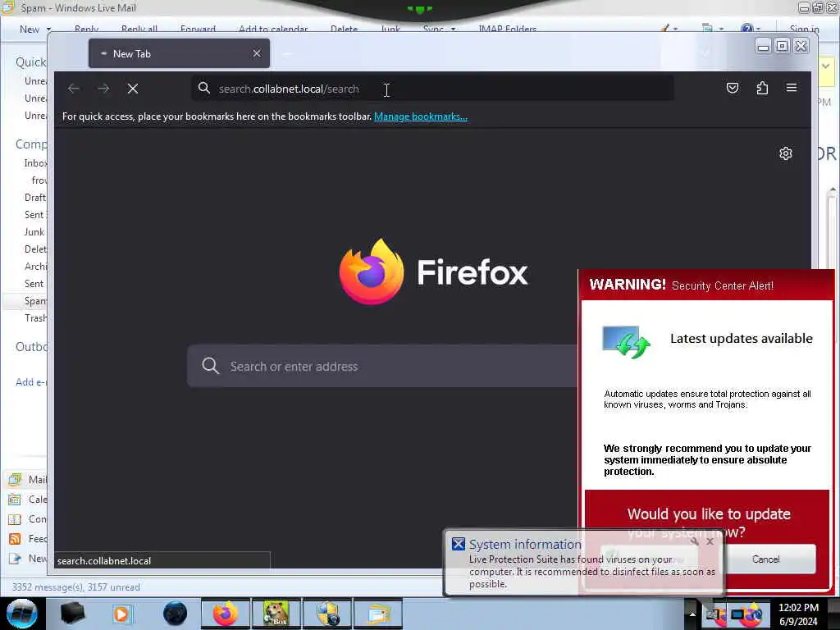Select the New Tab tab in Firefox
Viewport: 840px width, 630px height.
[179, 53]
